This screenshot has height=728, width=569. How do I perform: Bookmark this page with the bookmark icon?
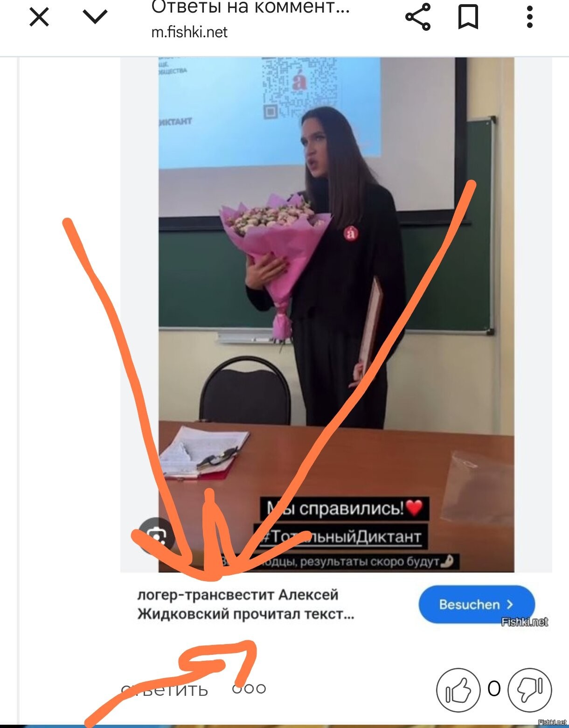pos(468,17)
